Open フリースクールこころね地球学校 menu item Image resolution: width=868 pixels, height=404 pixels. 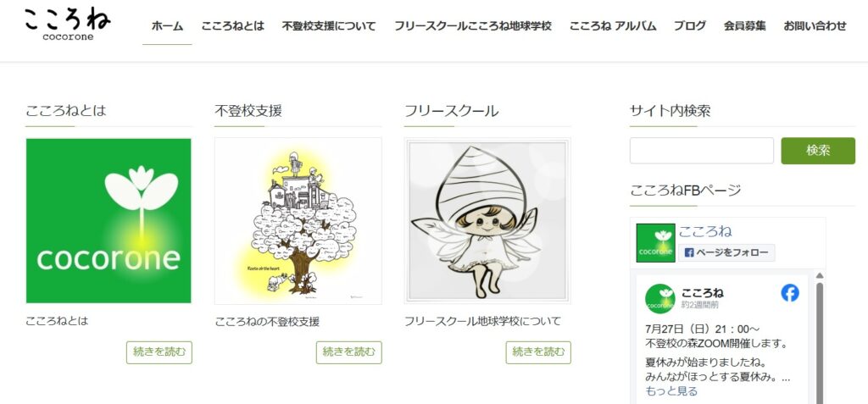point(473,26)
